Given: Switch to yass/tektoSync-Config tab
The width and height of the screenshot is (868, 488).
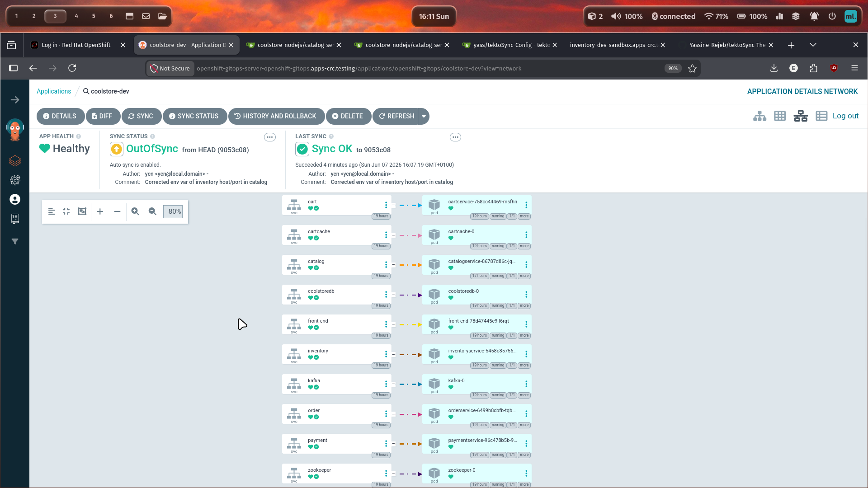Looking at the screenshot, I should click(511, 45).
